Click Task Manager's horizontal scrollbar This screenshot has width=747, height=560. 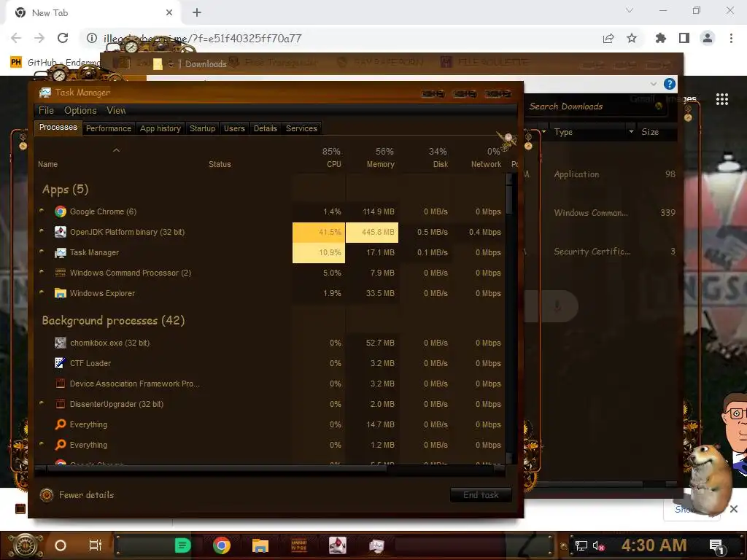pos(270,469)
